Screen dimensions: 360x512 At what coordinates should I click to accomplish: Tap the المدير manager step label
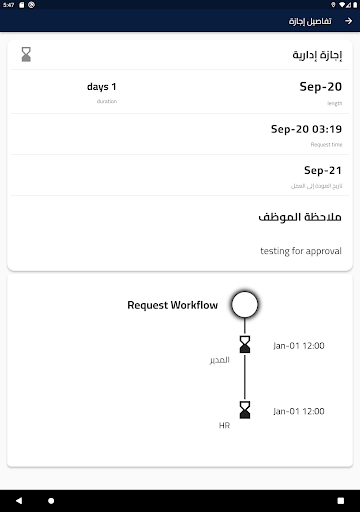point(220,360)
